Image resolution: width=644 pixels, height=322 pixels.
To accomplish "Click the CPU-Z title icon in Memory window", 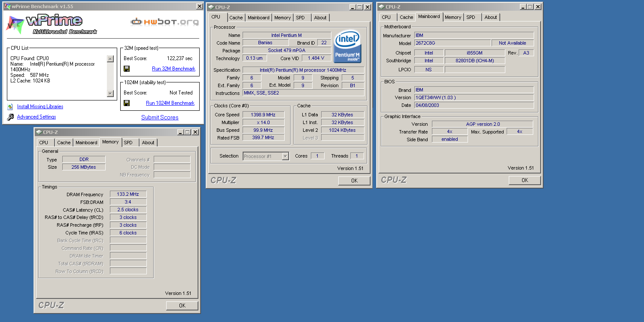I will click(x=39, y=132).
